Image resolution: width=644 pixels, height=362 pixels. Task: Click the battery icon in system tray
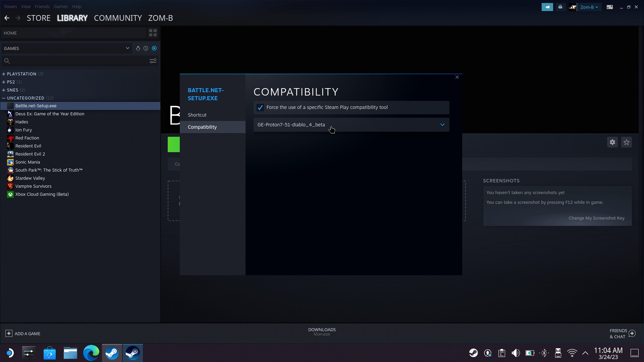pos(530,353)
